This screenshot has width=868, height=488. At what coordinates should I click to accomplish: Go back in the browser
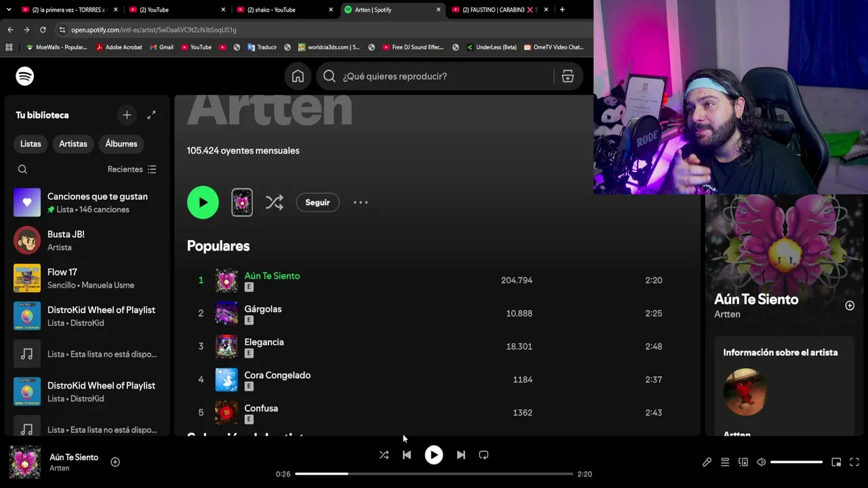pos(10,30)
